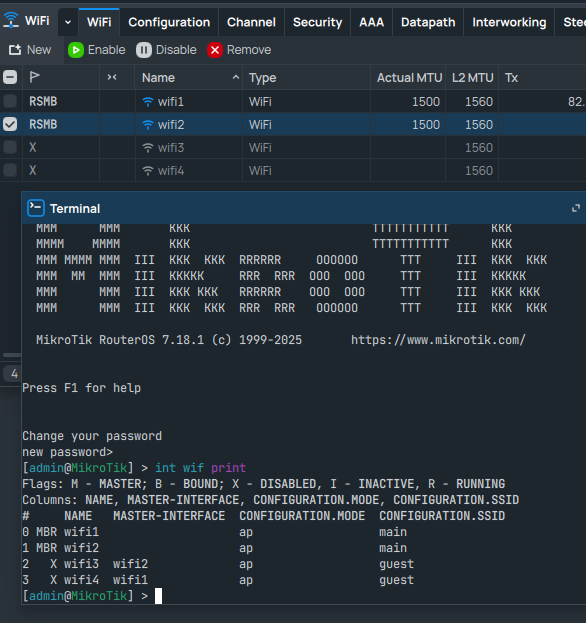586x623 pixels.
Task: Click 1560 L2 MTU value in wifi4 row
Action: (479, 171)
